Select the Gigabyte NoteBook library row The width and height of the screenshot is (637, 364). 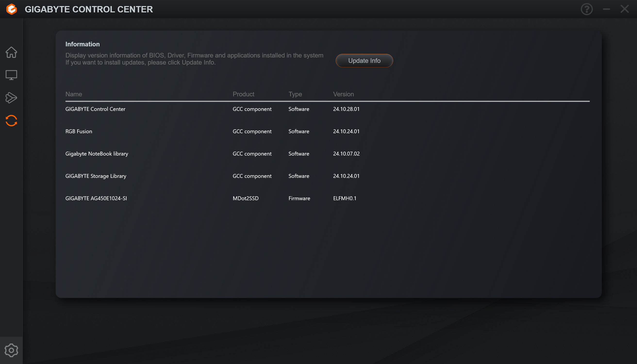coord(97,154)
